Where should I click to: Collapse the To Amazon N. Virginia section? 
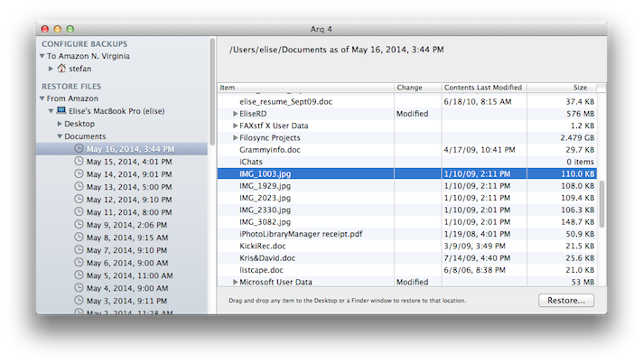pyautogui.click(x=42, y=56)
